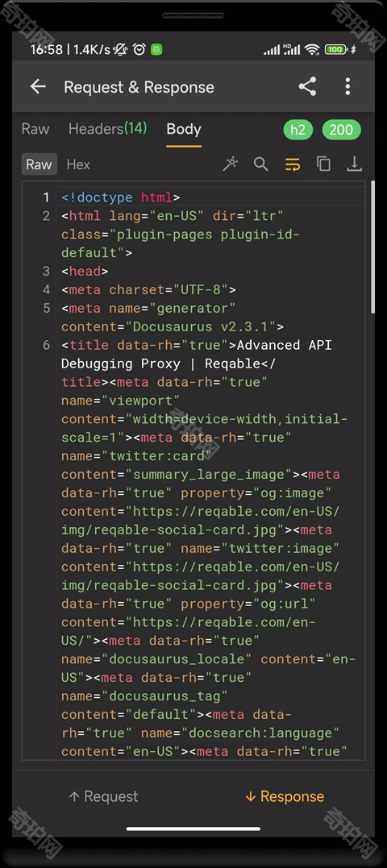The width and height of the screenshot is (387, 868).
Task: Open the three-dot overflow menu
Action: click(347, 86)
